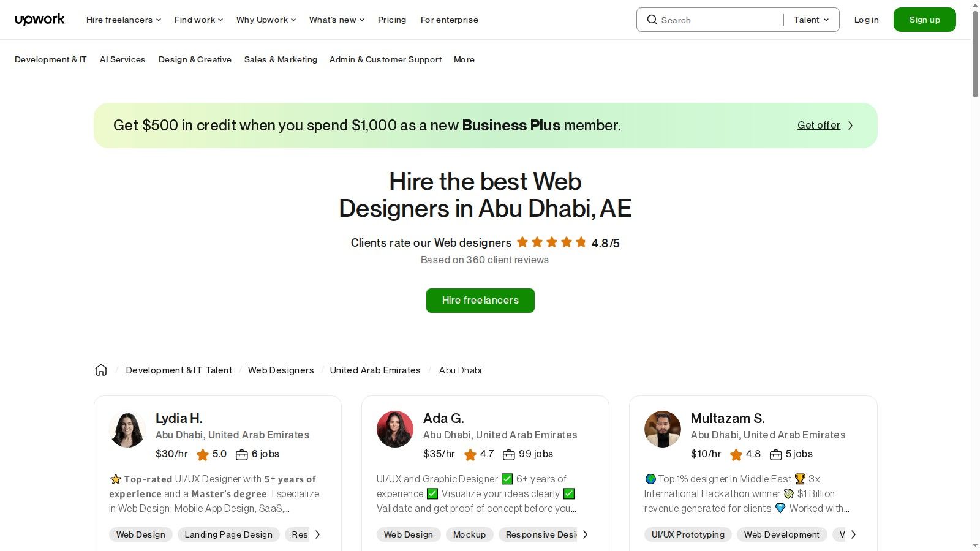
Task: Click the Hire freelancers button
Action: 480,300
